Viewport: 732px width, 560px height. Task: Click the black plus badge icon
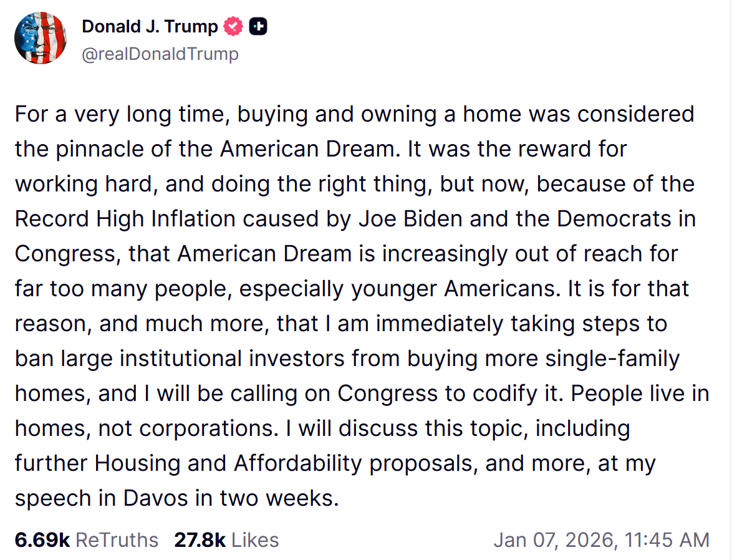click(x=258, y=27)
